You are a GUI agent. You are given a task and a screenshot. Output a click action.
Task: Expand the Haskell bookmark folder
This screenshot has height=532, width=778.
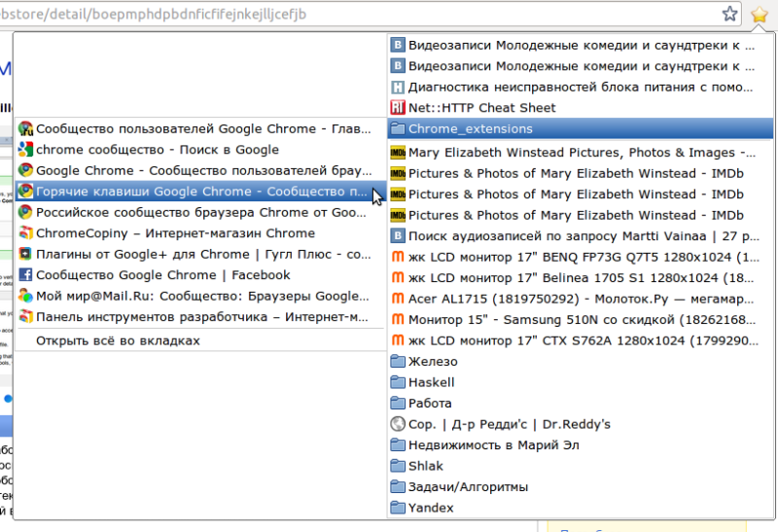(x=581, y=381)
